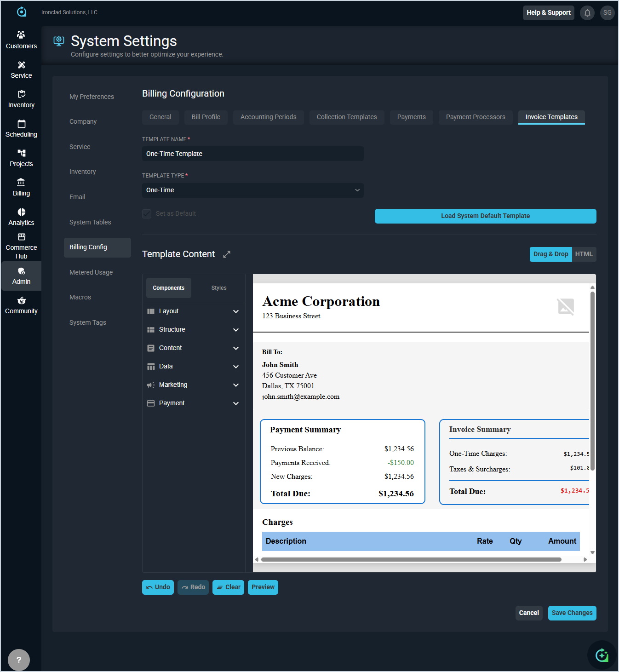Image resolution: width=619 pixels, height=672 pixels.
Task: Click the app logo in top-left corner
Action: click(22, 12)
